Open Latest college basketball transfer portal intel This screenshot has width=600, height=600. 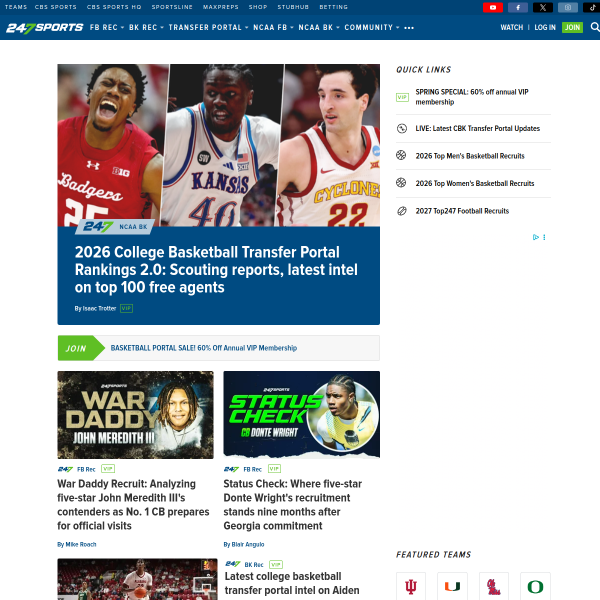coord(292,583)
